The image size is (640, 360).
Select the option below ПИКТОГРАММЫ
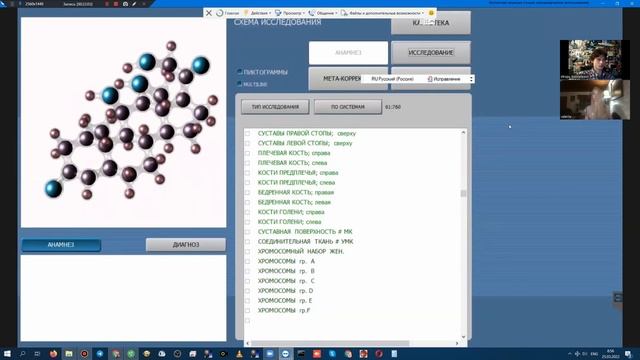(x=240, y=84)
